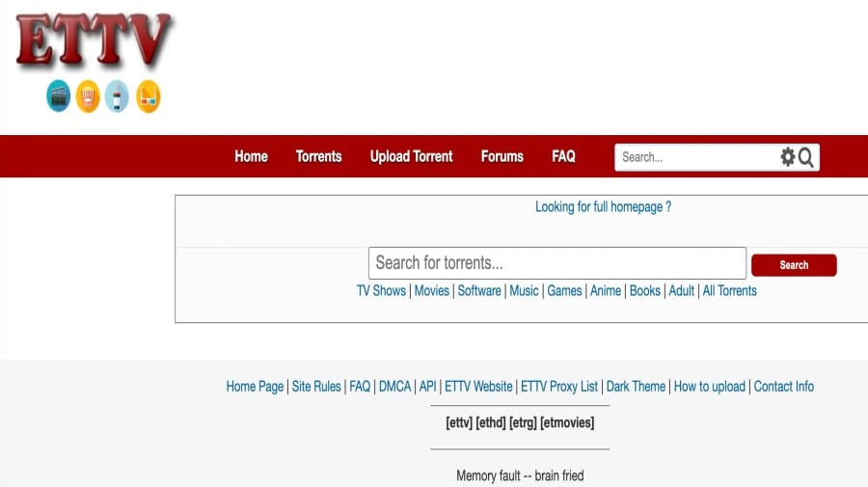Viewport: 868px width, 487px height.
Task: Open the FAQ item in the red nav bar
Action: (x=563, y=156)
